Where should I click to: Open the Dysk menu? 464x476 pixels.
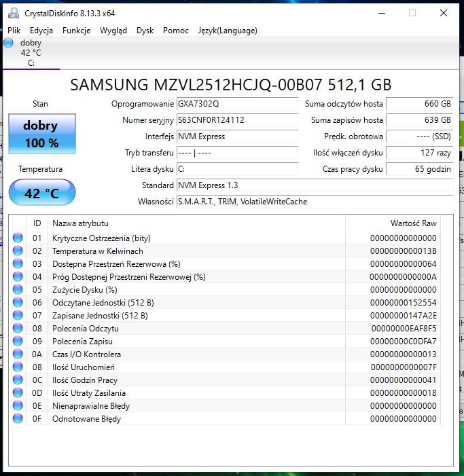click(145, 31)
